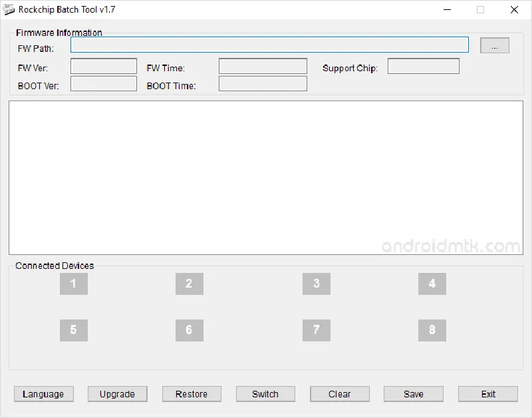
Task: Click connected device slot 6
Action: pos(190,330)
